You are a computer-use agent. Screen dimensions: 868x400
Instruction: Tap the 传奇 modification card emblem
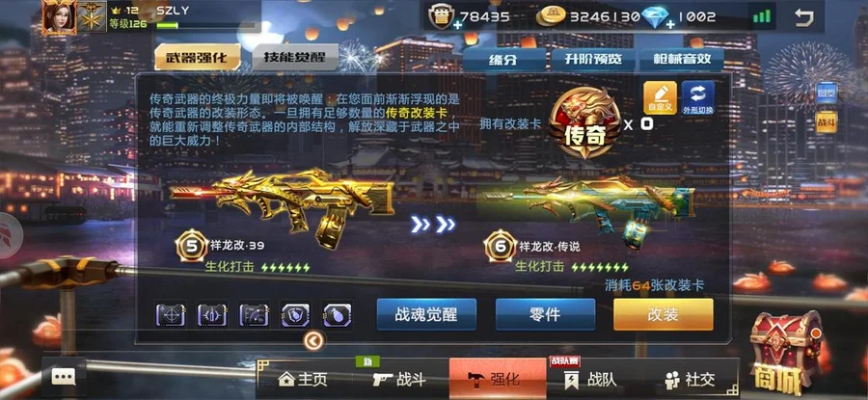(x=584, y=122)
